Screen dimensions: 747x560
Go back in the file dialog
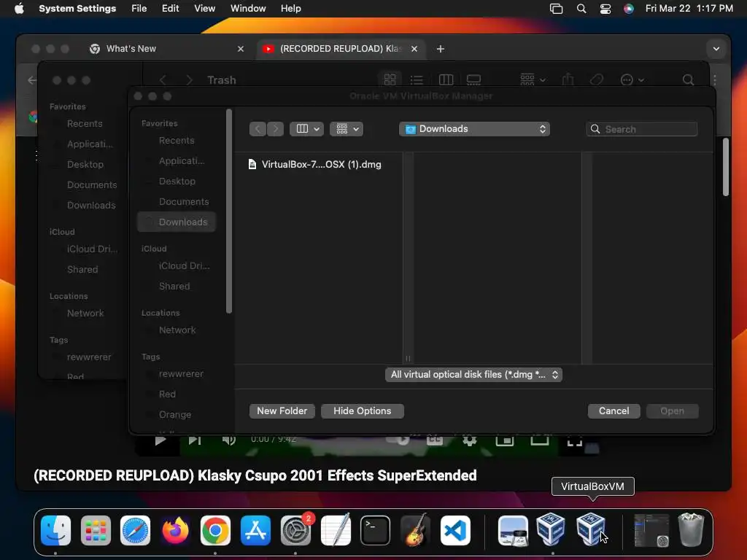(258, 129)
